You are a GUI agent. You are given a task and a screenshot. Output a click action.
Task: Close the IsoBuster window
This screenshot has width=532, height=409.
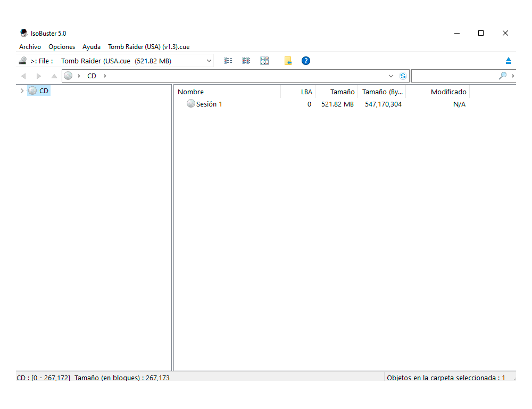(505, 33)
